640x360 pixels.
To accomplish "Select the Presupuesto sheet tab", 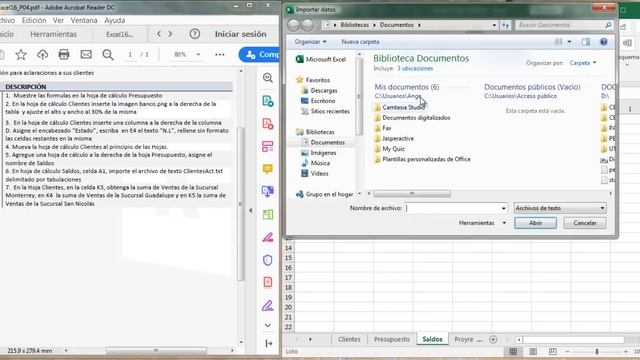I will click(x=391, y=340).
